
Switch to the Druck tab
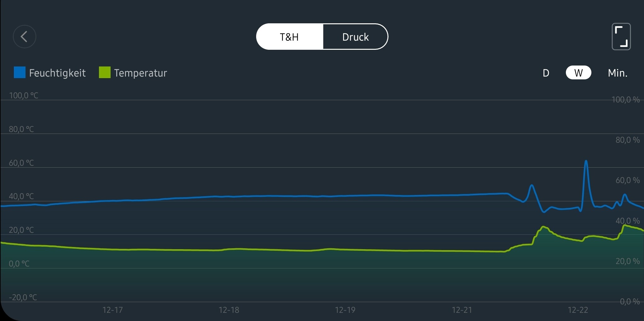(355, 37)
